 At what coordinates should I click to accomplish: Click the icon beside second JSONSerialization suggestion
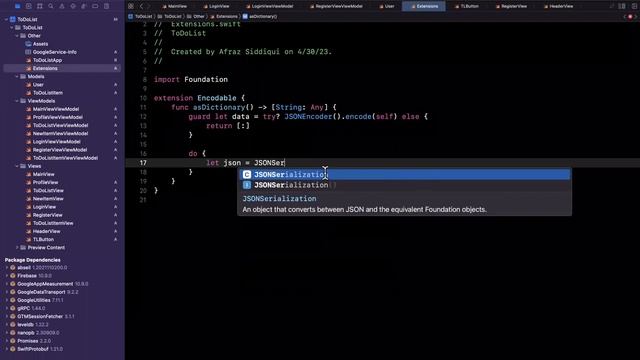[x=247, y=185]
